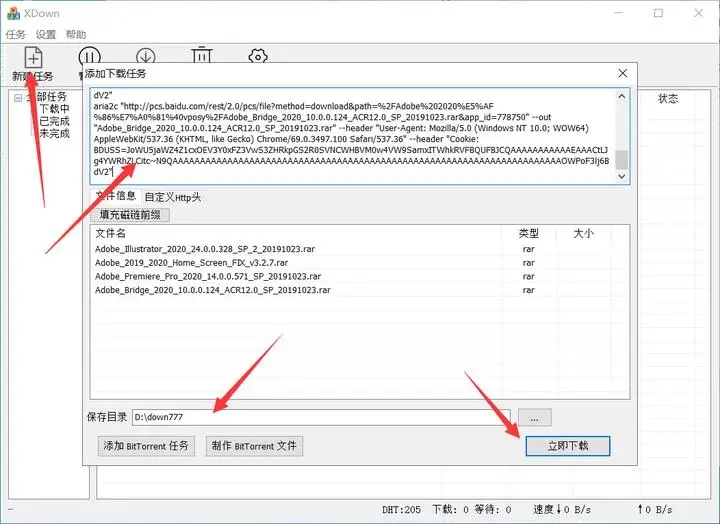This screenshot has width=720, height=524.
Task: Click the 填充磁链前缀 button
Action: [x=130, y=214]
